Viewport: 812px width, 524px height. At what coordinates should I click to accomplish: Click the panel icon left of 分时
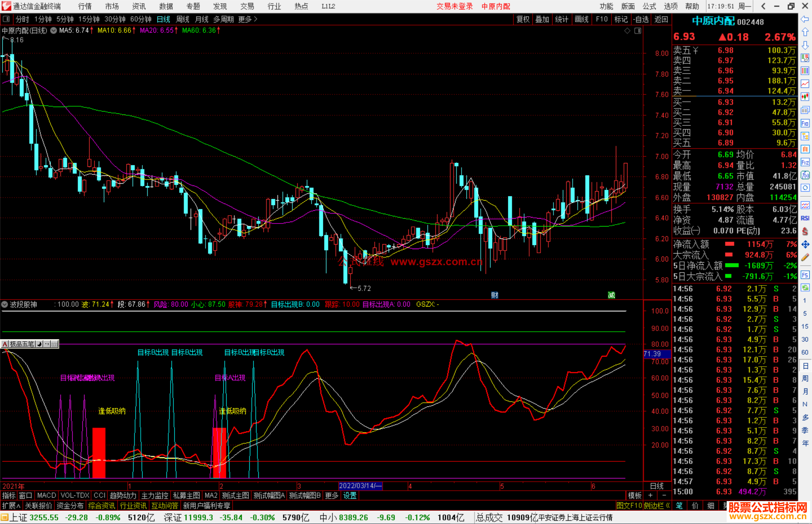click(x=6, y=19)
